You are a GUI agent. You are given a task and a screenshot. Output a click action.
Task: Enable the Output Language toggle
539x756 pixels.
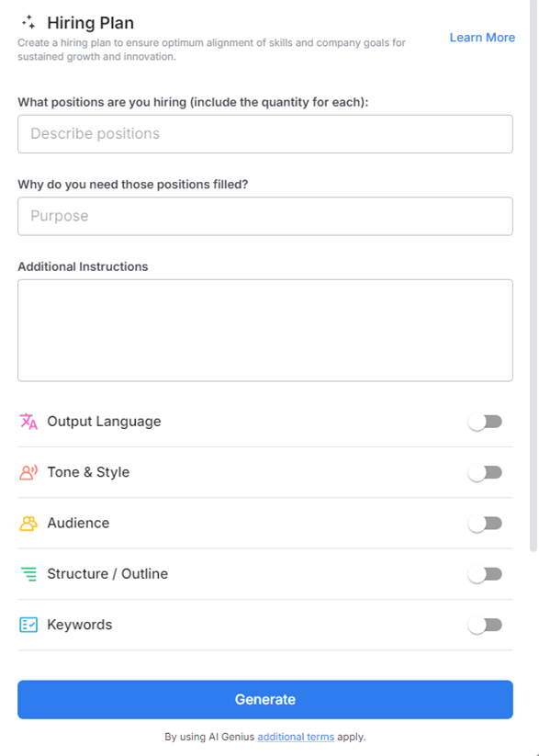485,421
